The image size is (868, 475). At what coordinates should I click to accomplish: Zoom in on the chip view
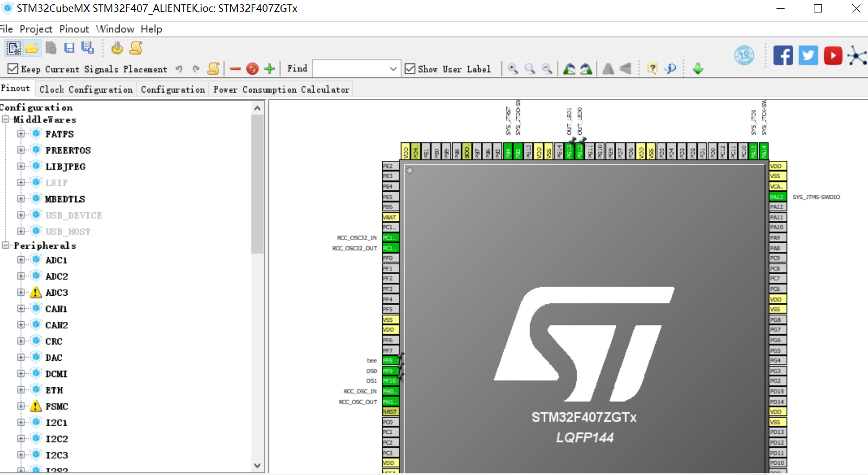coord(513,69)
